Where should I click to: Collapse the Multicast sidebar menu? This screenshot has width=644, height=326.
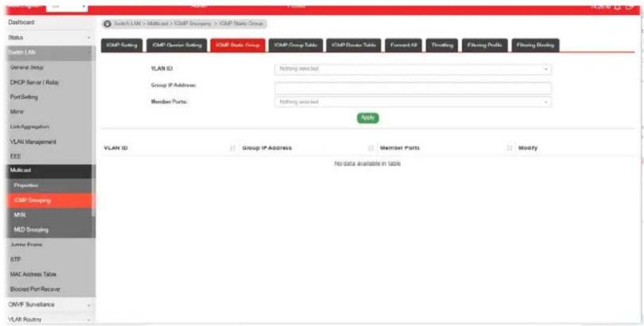[x=49, y=171]
